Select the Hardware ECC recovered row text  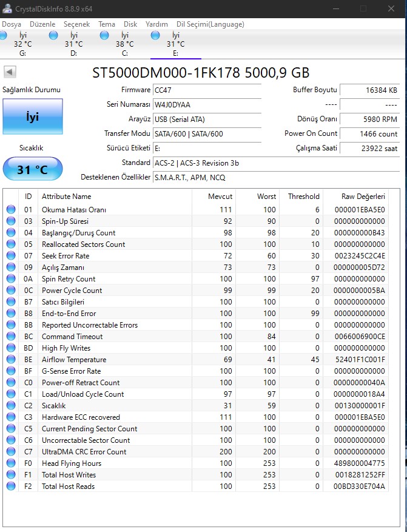pyautogui.click(x=81, y=417)
